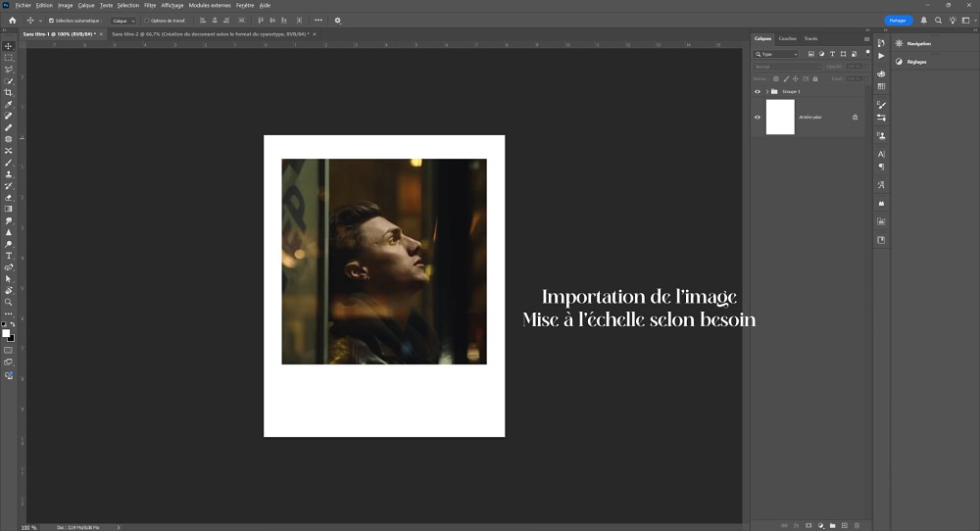Open the extra tools three-dots button
The height and width of the screenshot is (531, 980).
tap(9, 314)
